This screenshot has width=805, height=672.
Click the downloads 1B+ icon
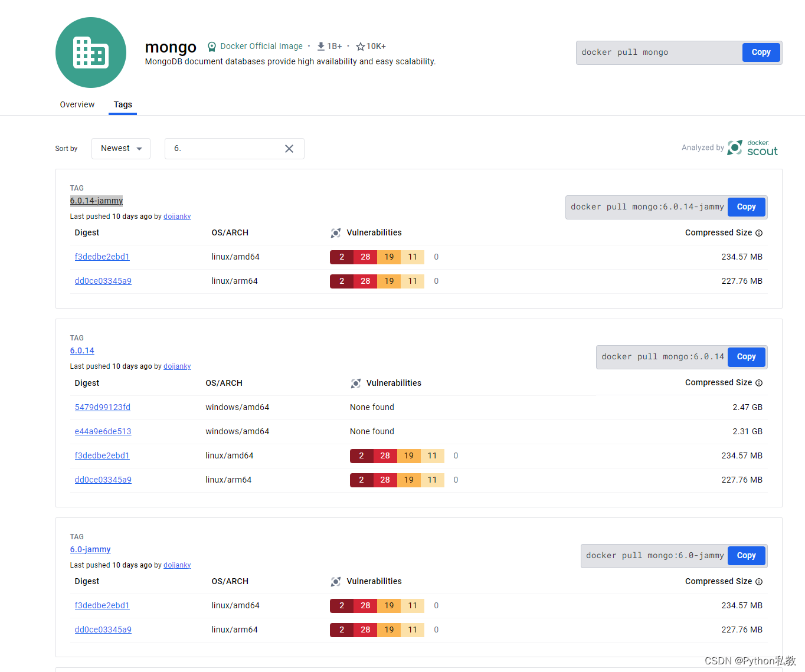tap(321, 46)
